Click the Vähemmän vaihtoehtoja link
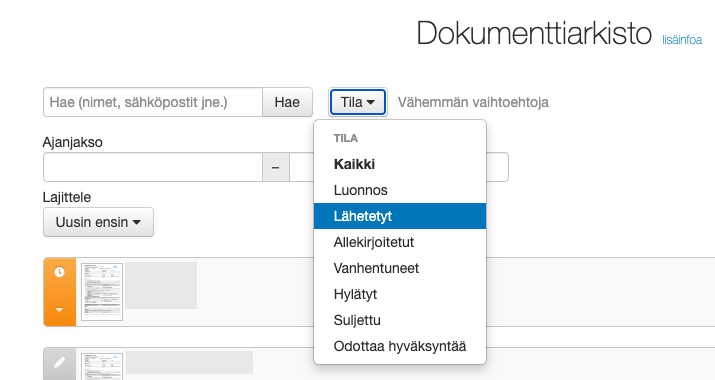 pyautogui.click(x=473, y=102)
